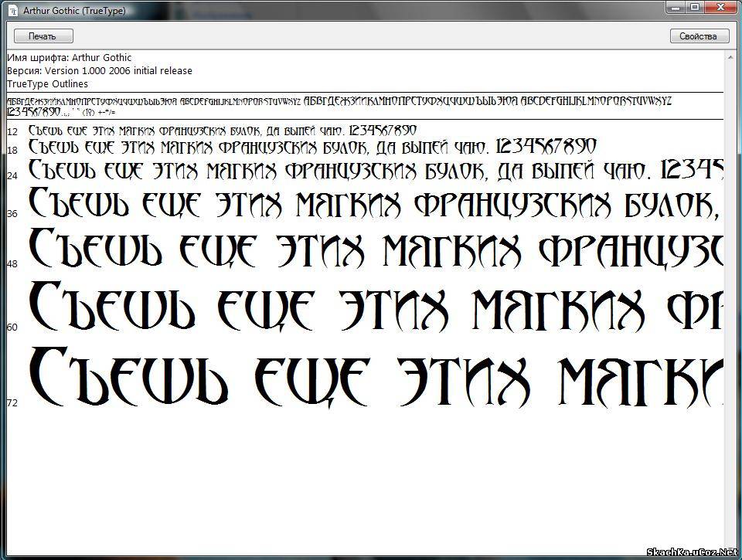This screenshot has height=560, width=742.
Task: Click the SkachKa.uCoz.Net watermark link
Action: (692, 553)
